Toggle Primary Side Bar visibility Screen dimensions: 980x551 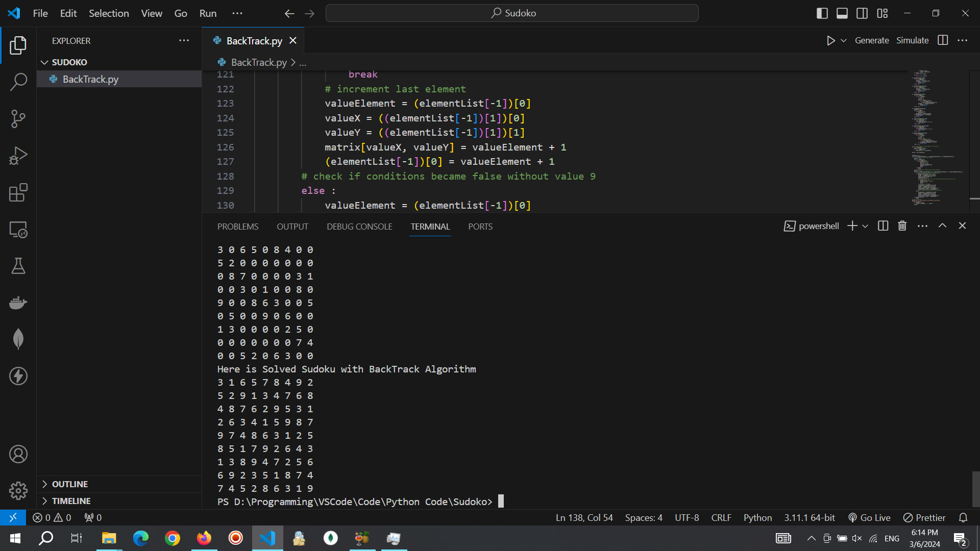[x=822, y=13]
